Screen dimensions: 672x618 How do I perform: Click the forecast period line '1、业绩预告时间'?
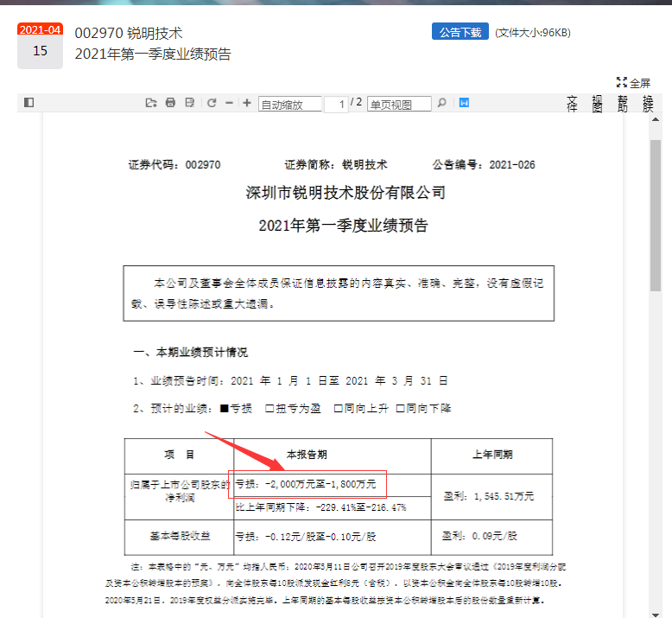(x=290, y=381)
